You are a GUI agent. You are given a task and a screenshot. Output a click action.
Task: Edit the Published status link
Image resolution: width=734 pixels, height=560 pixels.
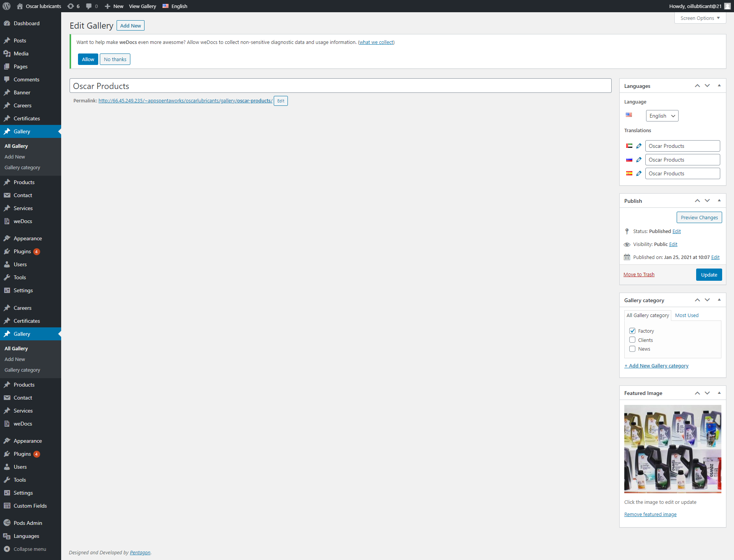677,231
